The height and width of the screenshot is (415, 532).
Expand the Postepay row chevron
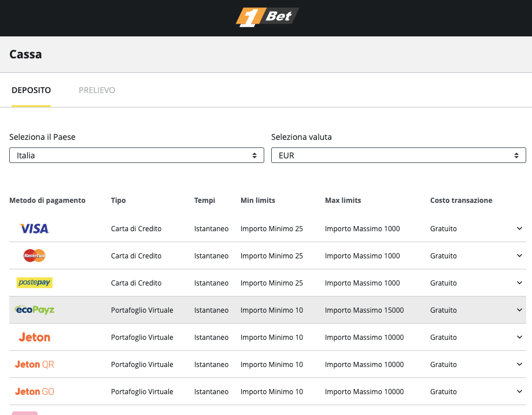pyautogui.click(x=519, y=283)
